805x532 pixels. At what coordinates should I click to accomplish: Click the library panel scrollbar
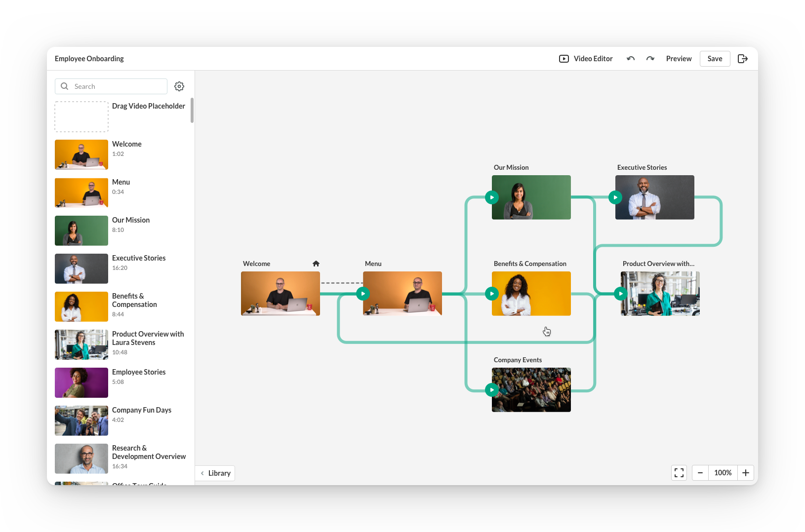[x=192, y=111]
